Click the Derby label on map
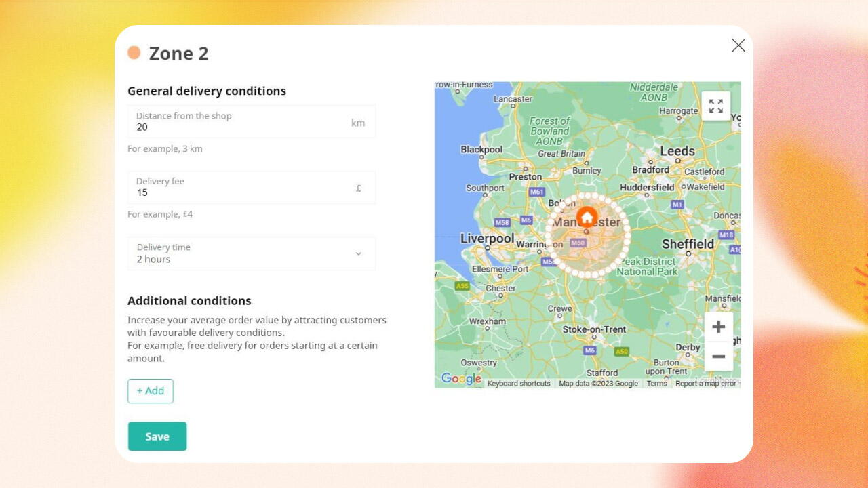This screenshot has width=868, height=488. [x=688, y=347]
